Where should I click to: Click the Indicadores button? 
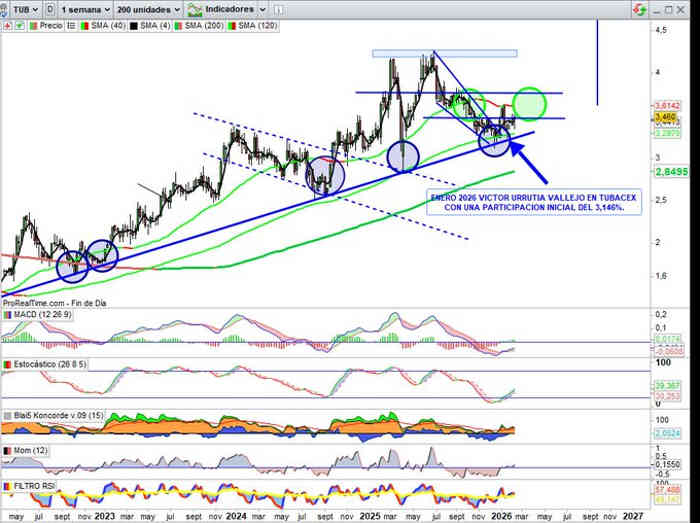[229, 8]
